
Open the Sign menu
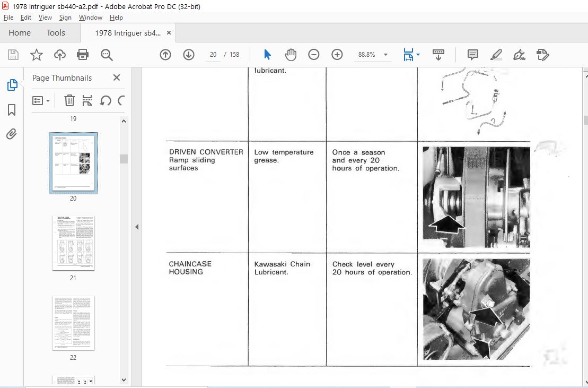pos(65,18)
